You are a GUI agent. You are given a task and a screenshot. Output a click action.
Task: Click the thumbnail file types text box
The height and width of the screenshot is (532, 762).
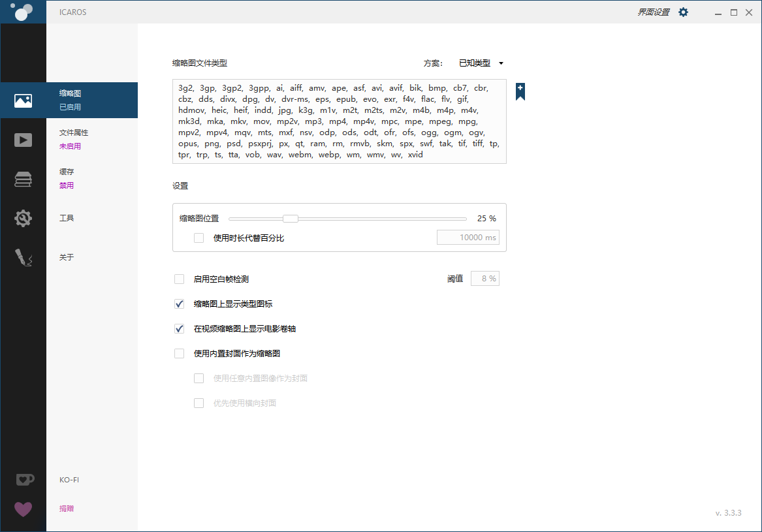[x=339, y=121]
